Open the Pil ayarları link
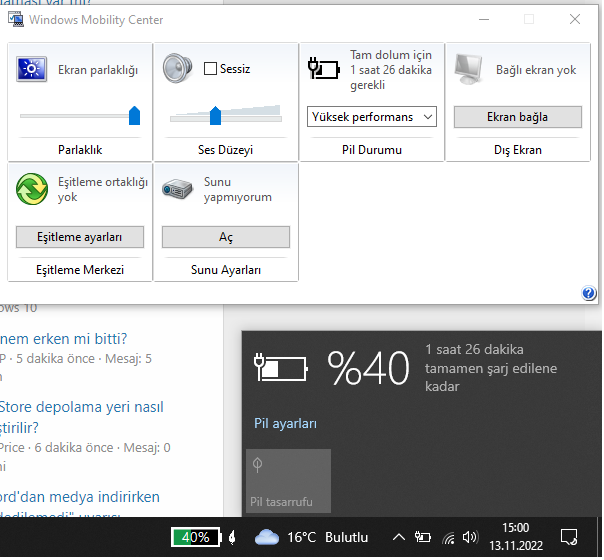Screen dimensions: 604x560 pos(286,424)
